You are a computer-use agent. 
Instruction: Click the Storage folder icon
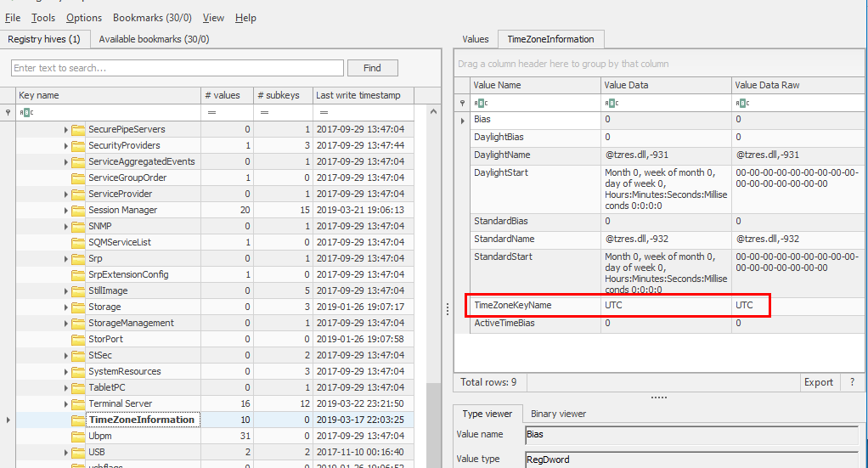point(78,307)
